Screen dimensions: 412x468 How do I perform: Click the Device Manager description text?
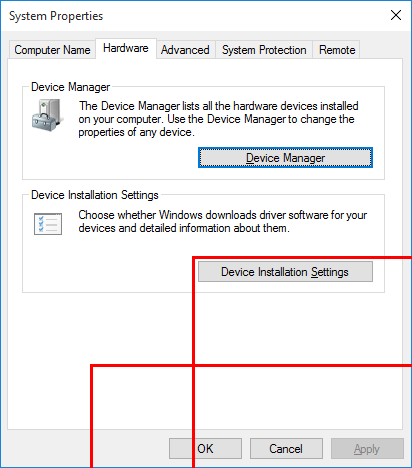(218, 119)
